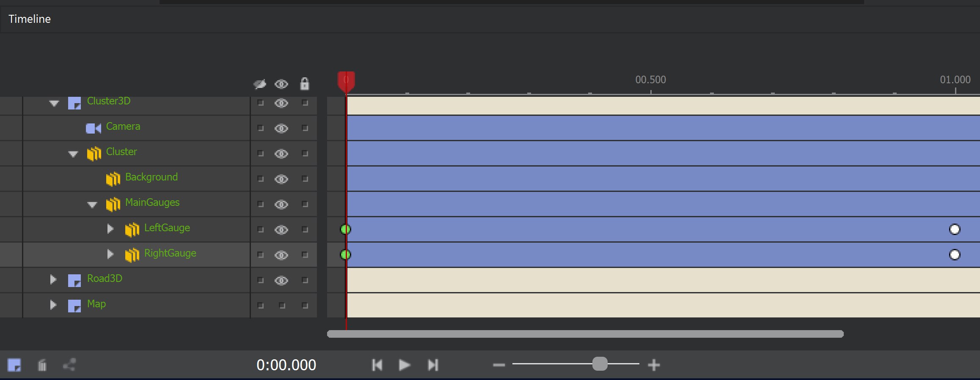This screenshot has height=380, width=980.
Task: Click the 01.000 ruler mark
Action: [955, 80]
